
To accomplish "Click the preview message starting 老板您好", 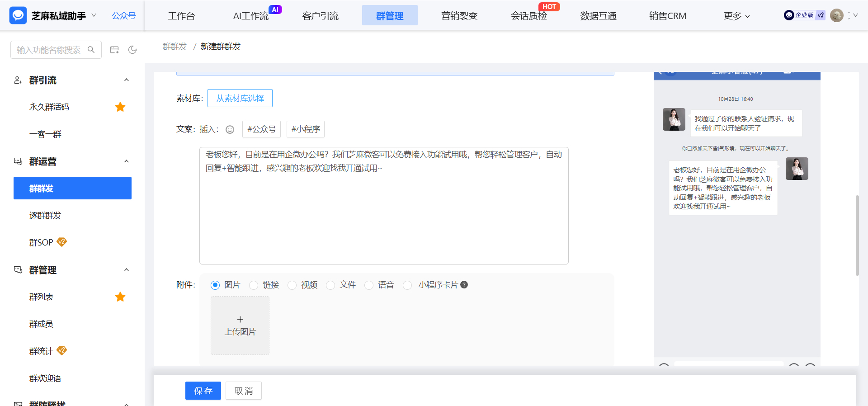I will coord(723,188).
